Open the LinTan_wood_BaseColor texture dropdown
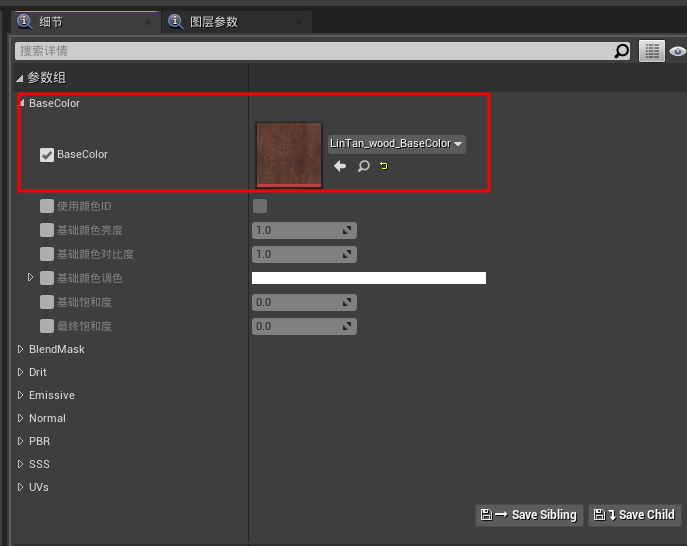The height and width of the screenshot is (546, 687). point(397,144)
